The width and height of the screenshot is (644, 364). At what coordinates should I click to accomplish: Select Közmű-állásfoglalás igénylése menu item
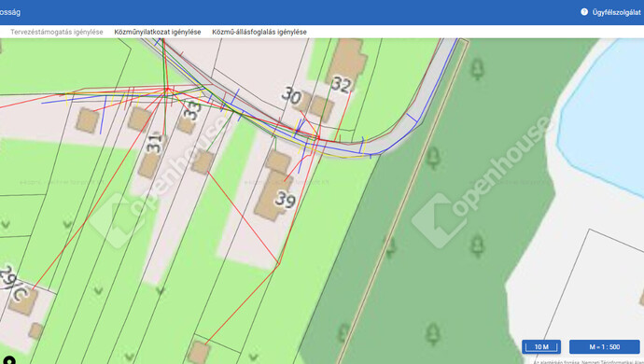pyautogui.click(x=259, y=32)
